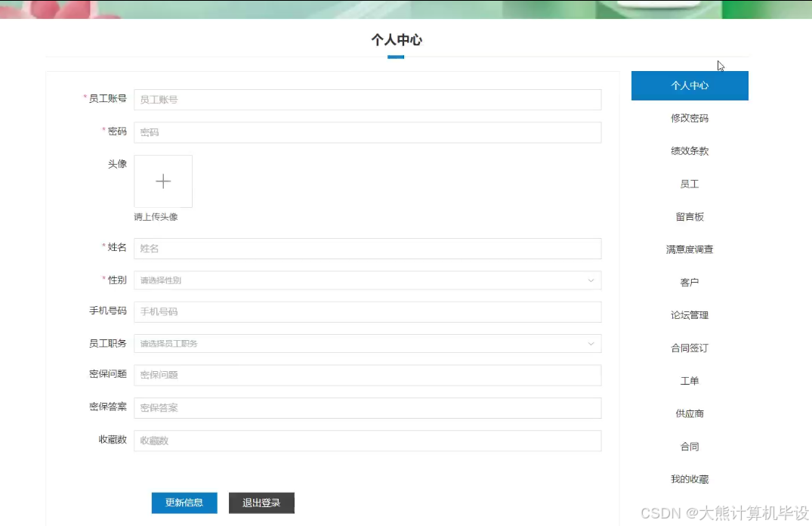This screenshot has height=526, width=812.
Task: Open 合同签订 sidebar entry
Action: coord(690,348)
